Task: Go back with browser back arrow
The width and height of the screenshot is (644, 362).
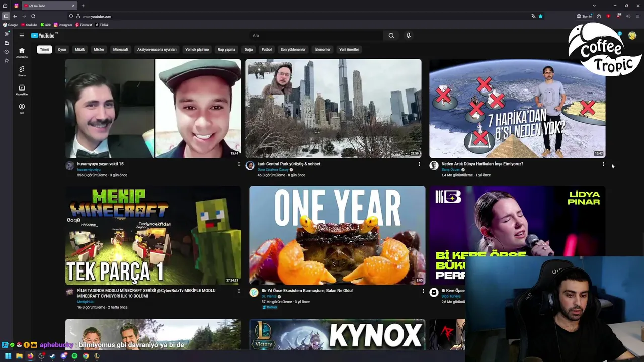Action: (x=15, y=16)
